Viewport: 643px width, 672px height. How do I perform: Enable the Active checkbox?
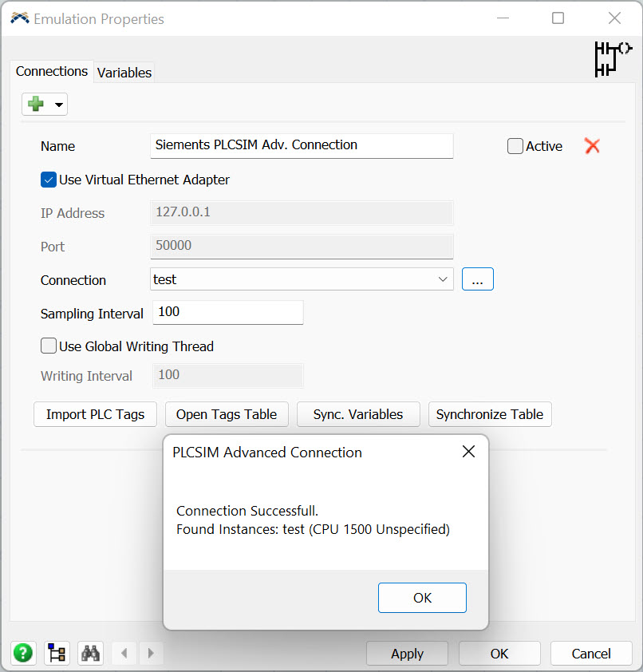coord(515,146)
